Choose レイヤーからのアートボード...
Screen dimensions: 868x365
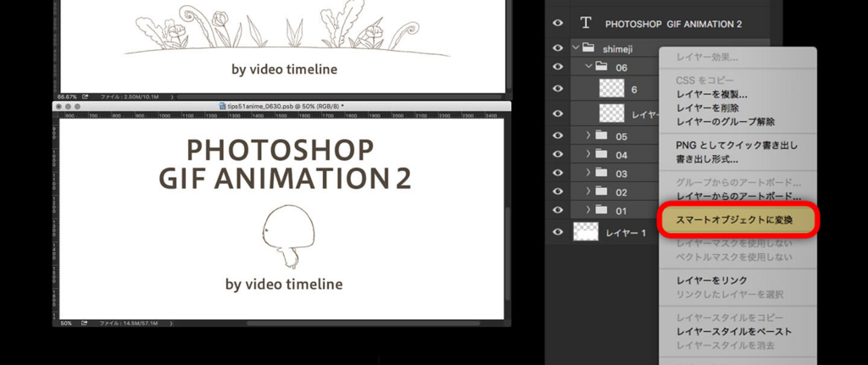(x=739, y=196)
